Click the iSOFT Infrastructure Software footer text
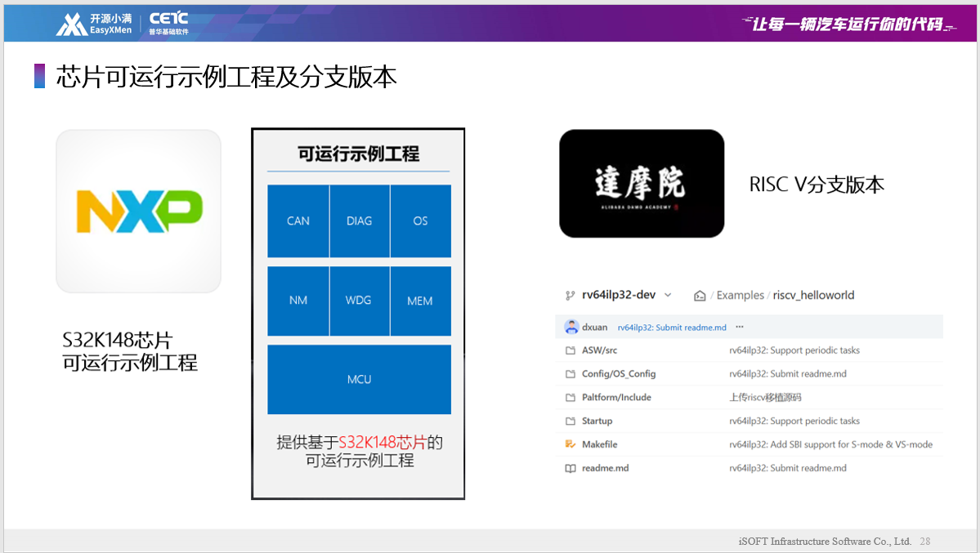 point(825,541)
